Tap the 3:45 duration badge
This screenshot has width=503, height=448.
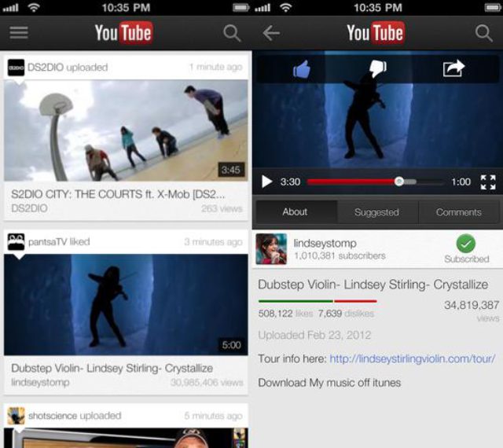[231, 170]
